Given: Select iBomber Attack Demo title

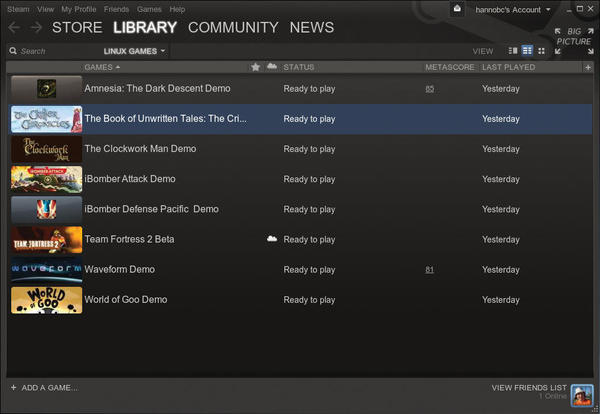Looking at the screenshot, I should (x=130, y=179).
